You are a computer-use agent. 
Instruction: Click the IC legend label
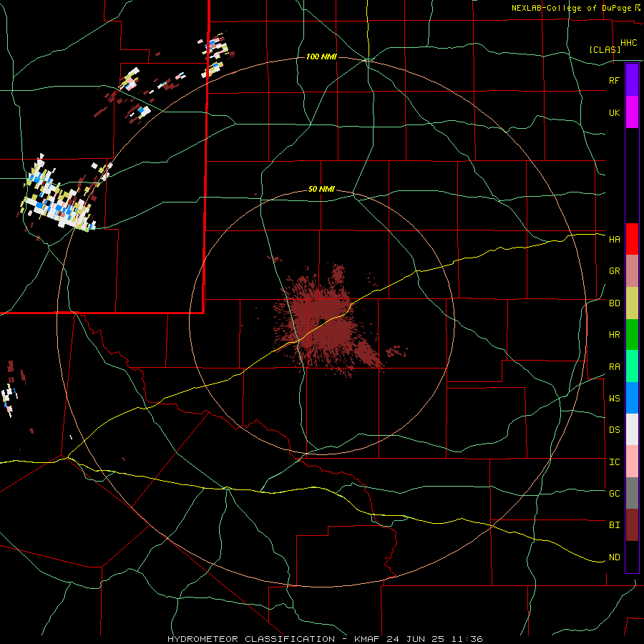click(x=614, y=462)
